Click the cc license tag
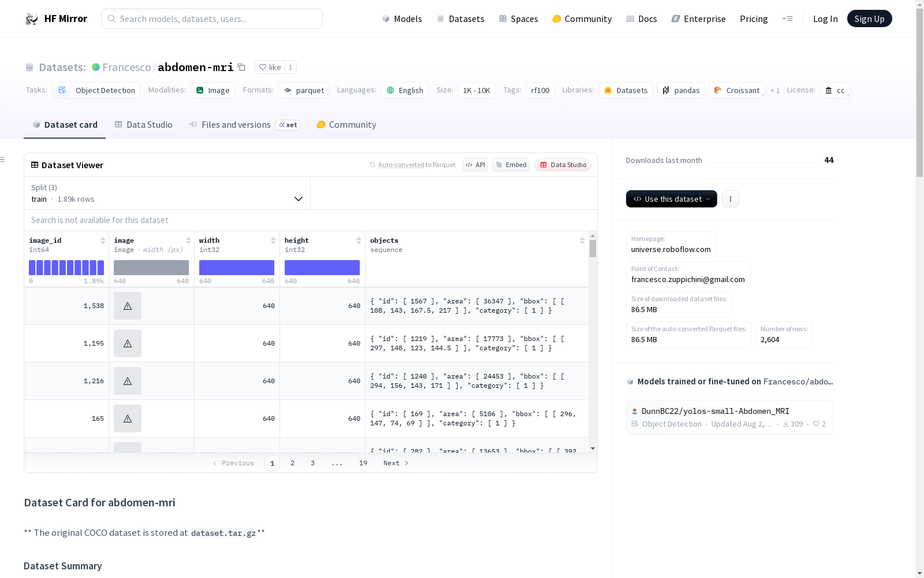Screen dimensions: 924x578 [x=836, y=90]
